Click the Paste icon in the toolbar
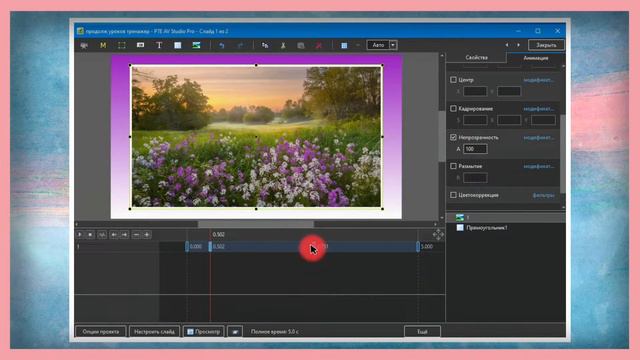This screenshot has height=360, width=640. pos(301,45)
